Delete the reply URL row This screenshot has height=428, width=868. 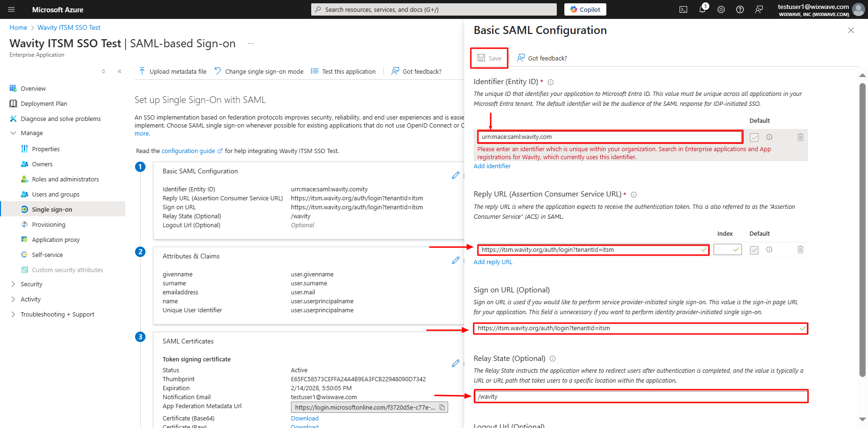pos(800,249)
